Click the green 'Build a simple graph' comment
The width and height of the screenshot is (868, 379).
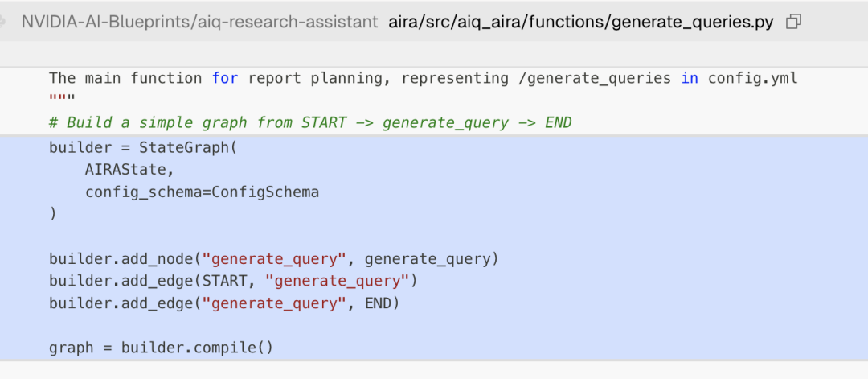pyautogui.click(x=309, y=122)
